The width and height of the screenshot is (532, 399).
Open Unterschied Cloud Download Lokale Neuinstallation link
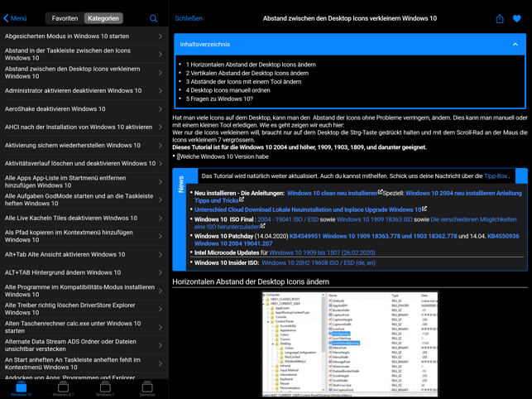click(308, 209)
